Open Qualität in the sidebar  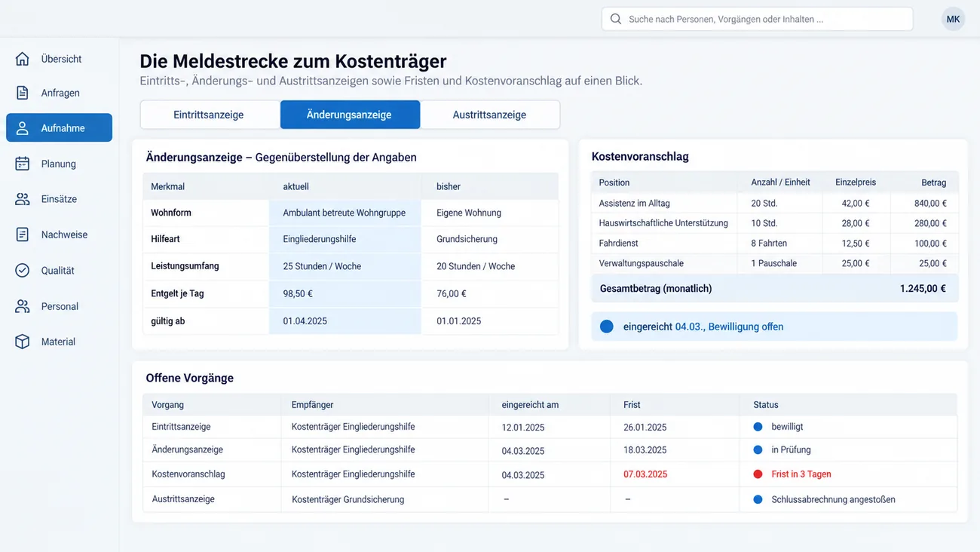59,271
